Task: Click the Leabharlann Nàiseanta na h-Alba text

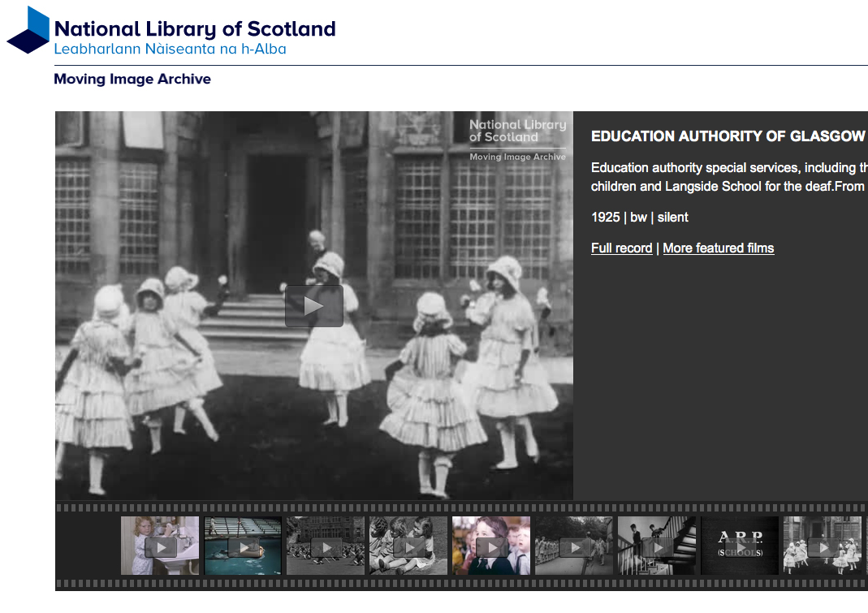Action: pos(170,50)
